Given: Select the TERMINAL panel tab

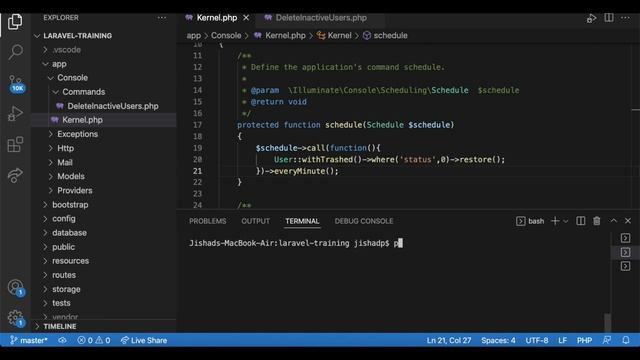Looking at the screenshot, I should click(x=302, y=221).
